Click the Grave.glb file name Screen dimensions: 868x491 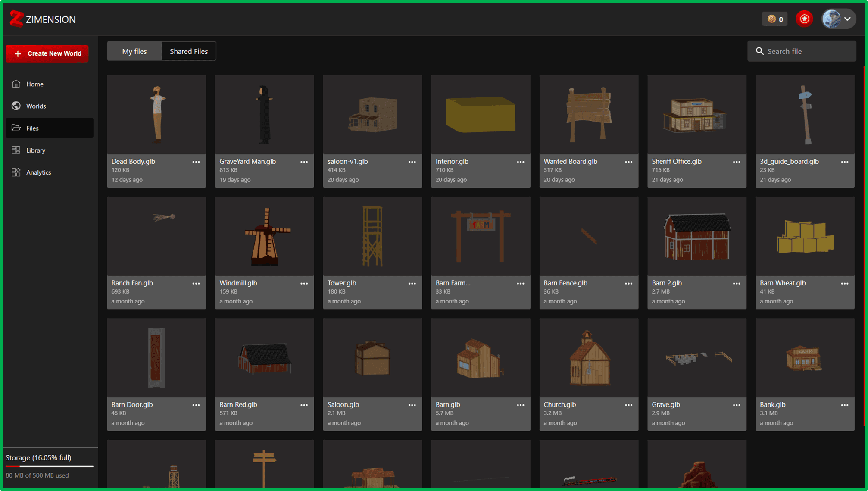tap(666, 404)
